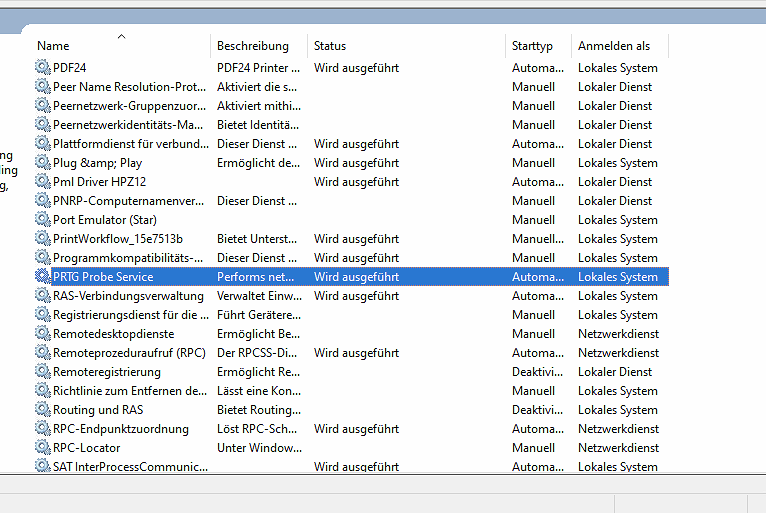Sort list by Beschreibung column header
This screenshot has width=766, height=513.
pyautogui.click(x=252, y=46)
